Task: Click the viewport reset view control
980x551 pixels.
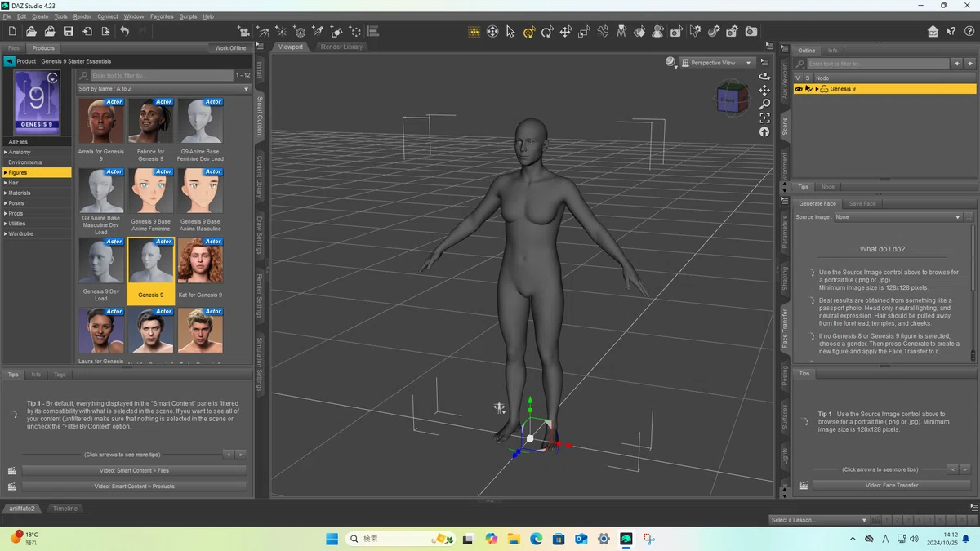Action: tap(764, 131)
